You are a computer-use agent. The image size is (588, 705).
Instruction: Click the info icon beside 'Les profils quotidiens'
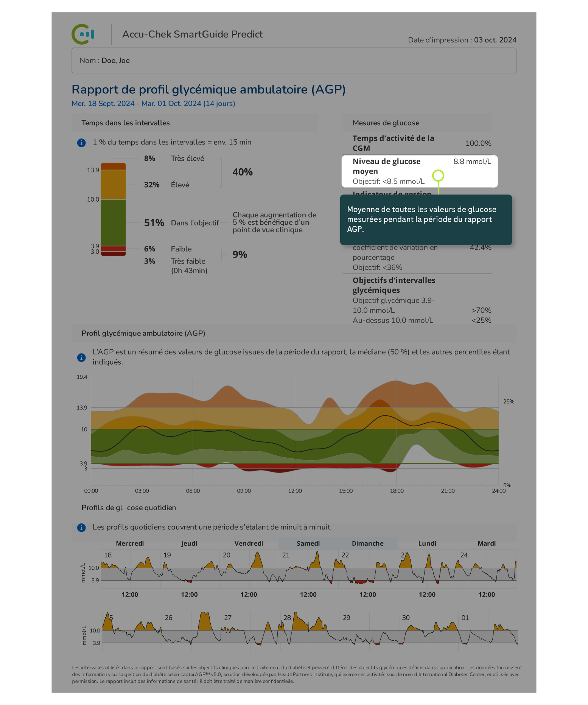point(81,528)
